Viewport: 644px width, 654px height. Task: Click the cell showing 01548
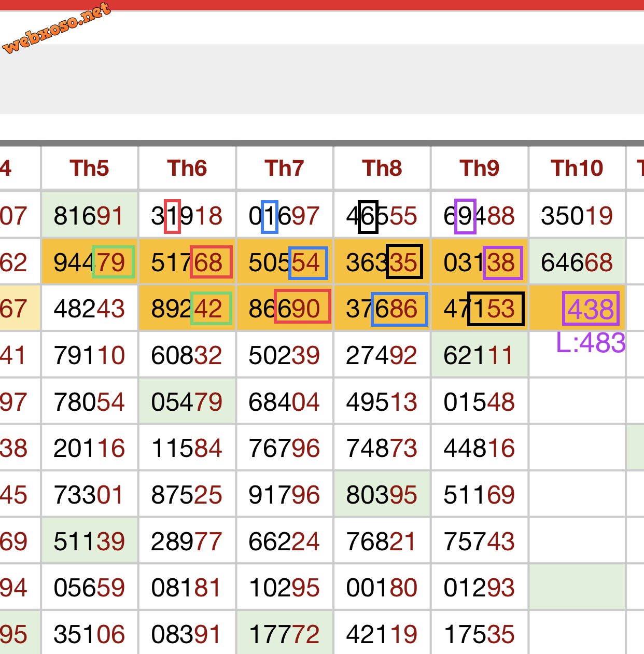point(480,401)
